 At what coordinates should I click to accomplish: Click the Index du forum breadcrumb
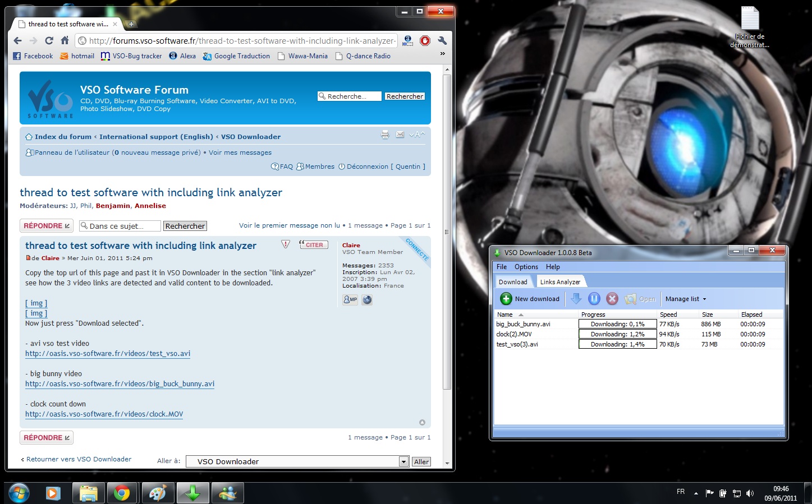pos(63,137)
